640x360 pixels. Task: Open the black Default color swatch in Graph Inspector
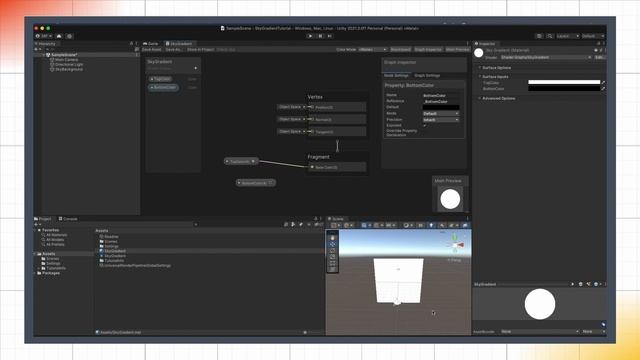point(441,107)
